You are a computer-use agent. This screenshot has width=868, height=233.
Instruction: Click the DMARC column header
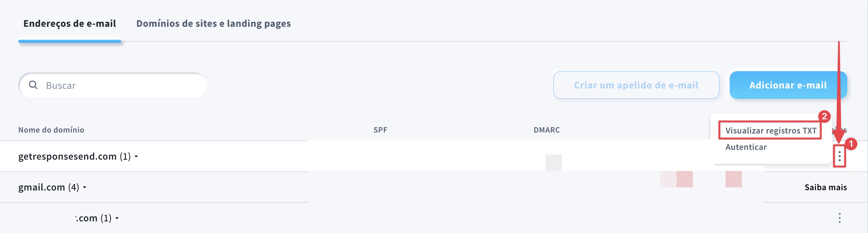click(547, 130)
